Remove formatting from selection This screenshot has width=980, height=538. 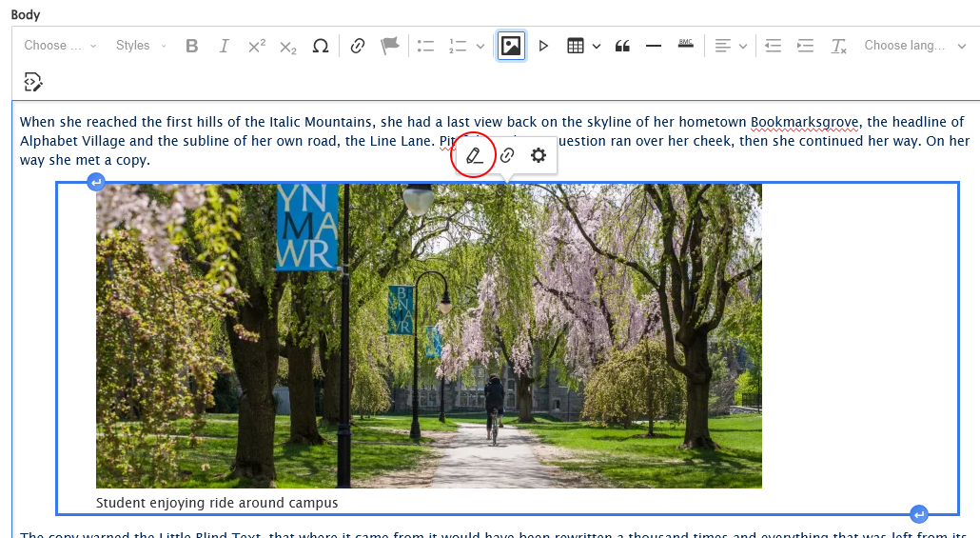[x=838, y=46]
